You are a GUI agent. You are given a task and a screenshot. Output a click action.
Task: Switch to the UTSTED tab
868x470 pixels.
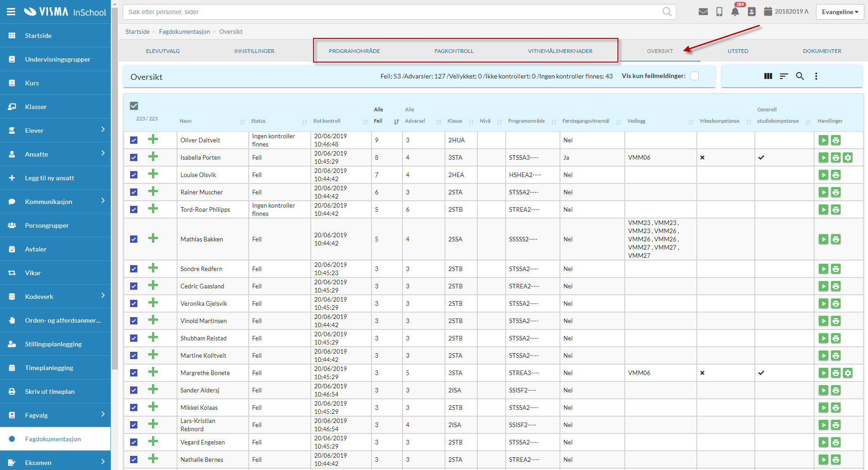click(x=738, y=51)
